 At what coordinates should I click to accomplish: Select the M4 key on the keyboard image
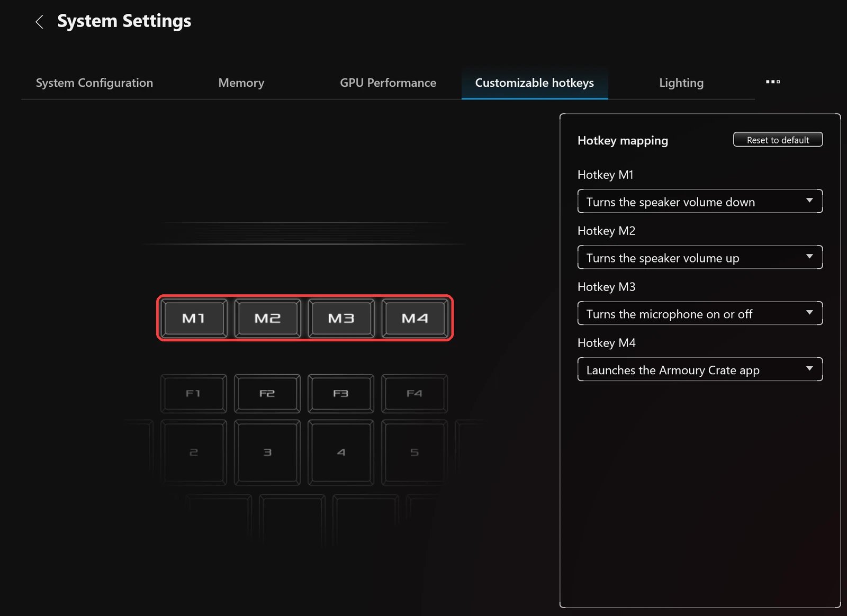(x=415, y=318)
